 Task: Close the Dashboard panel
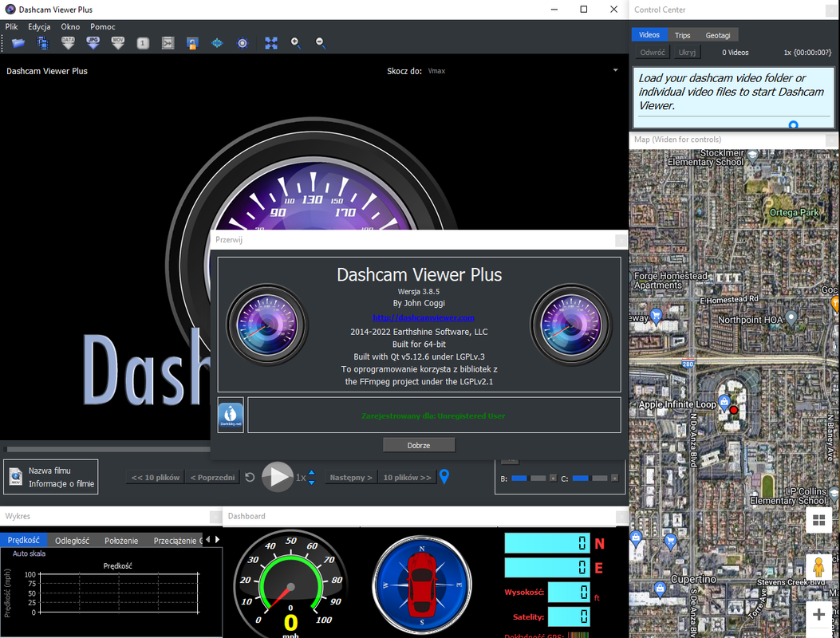(622, 517)
